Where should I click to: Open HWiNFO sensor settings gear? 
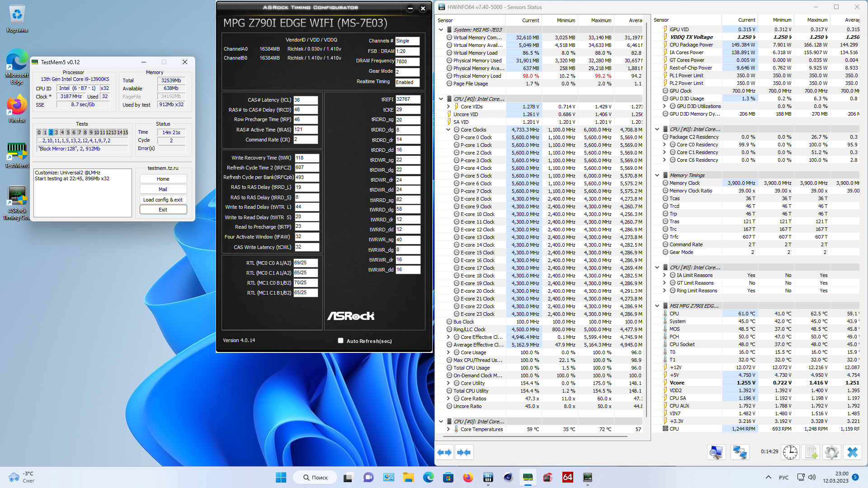(x=831, y=452)
